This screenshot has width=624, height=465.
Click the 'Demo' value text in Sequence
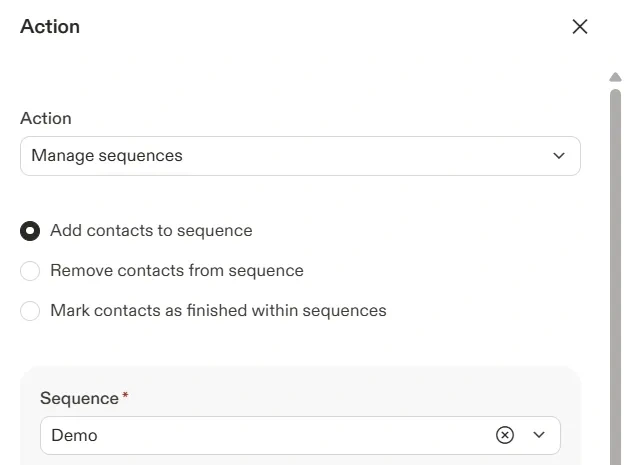(74, 435)
